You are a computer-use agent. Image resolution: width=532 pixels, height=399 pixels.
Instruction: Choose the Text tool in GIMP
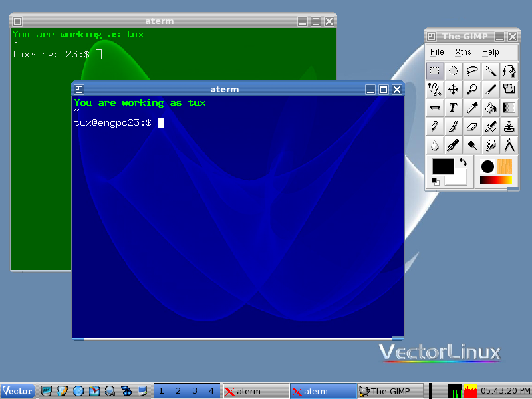click(x=453, y=108)
